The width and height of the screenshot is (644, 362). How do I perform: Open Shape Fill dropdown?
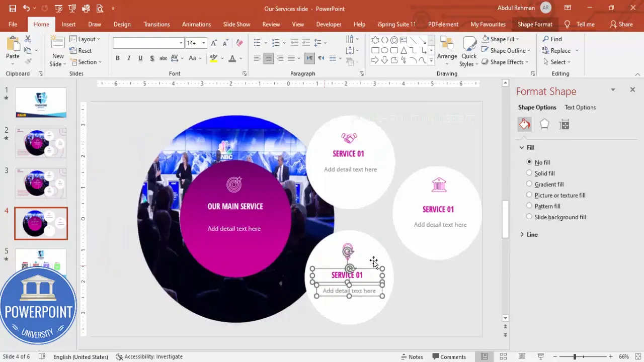(500, 39)
